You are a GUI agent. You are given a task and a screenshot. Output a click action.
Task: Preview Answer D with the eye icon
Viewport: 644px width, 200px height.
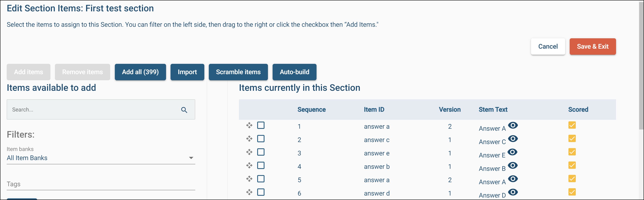click(x=513, y=192)
